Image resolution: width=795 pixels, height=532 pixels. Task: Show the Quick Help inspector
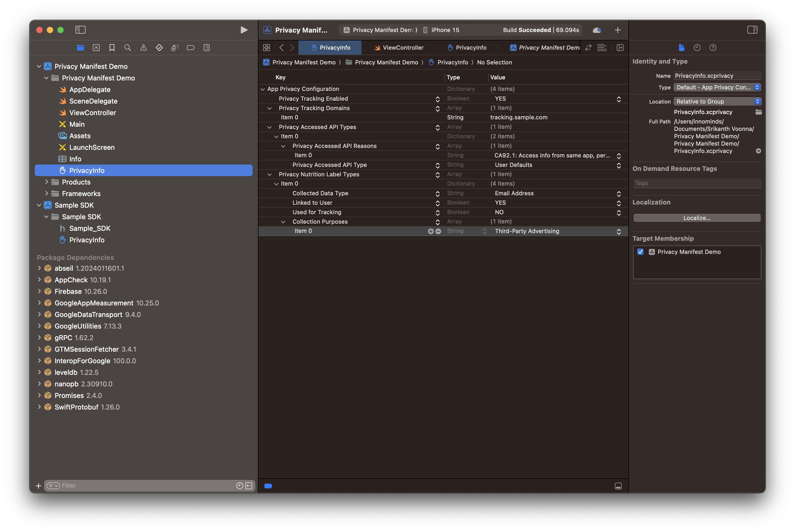click(x=713, y=48)
